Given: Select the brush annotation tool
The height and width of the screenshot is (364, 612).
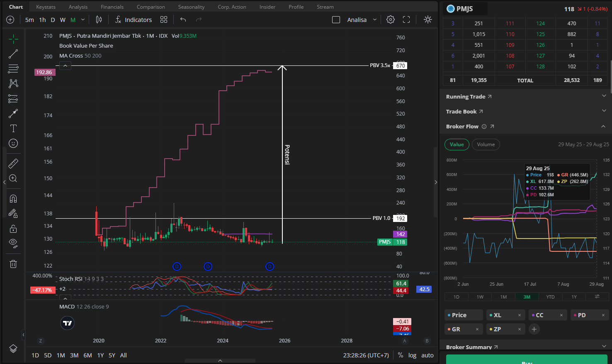Looking at the screenshot, I should (x=13, y=113).
